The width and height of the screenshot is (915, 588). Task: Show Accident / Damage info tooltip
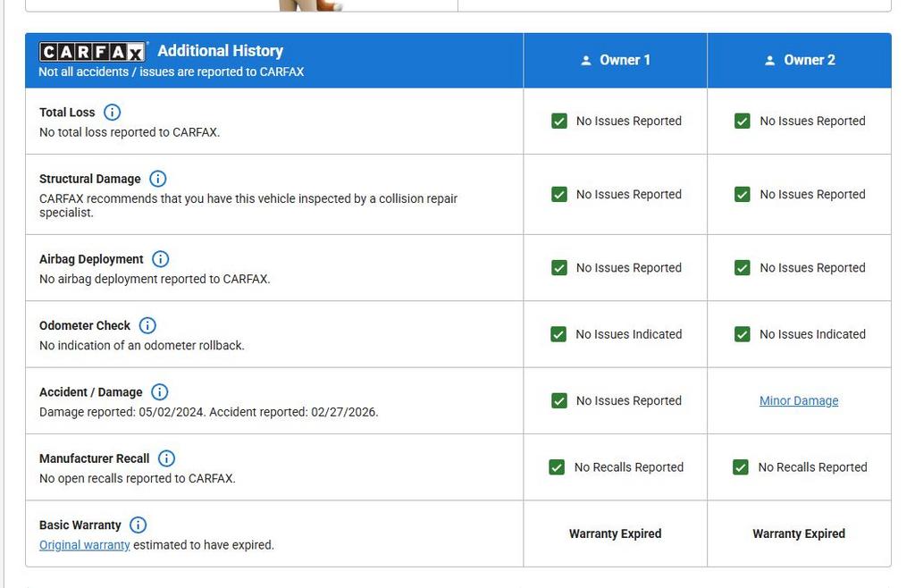click(159, 392)
